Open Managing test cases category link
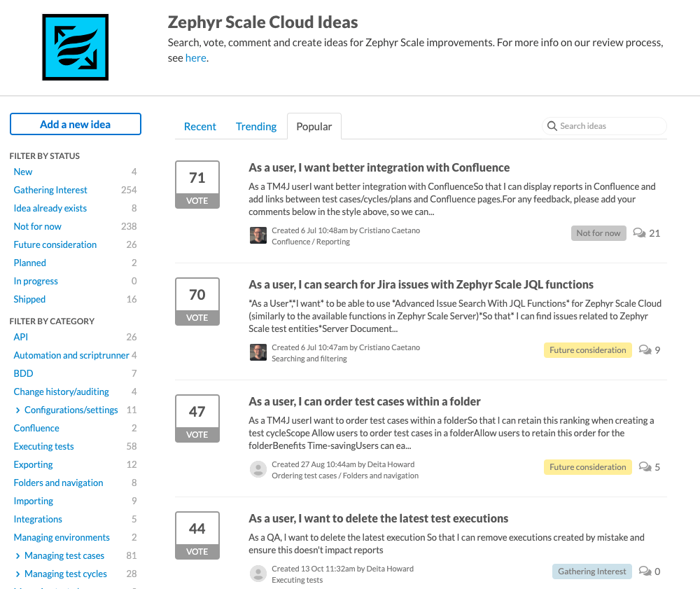Viewport: 700px width, 589px height. click(x=64, y=555)
